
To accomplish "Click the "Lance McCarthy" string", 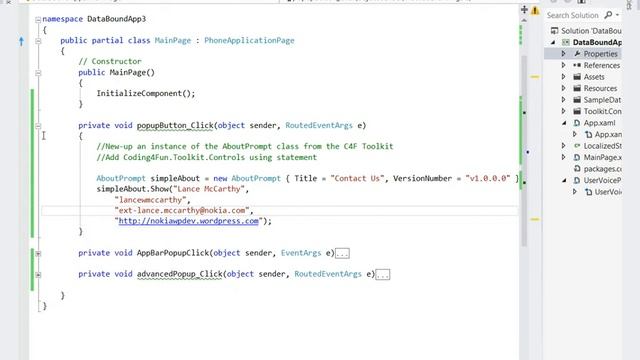I will click(209, 189).
